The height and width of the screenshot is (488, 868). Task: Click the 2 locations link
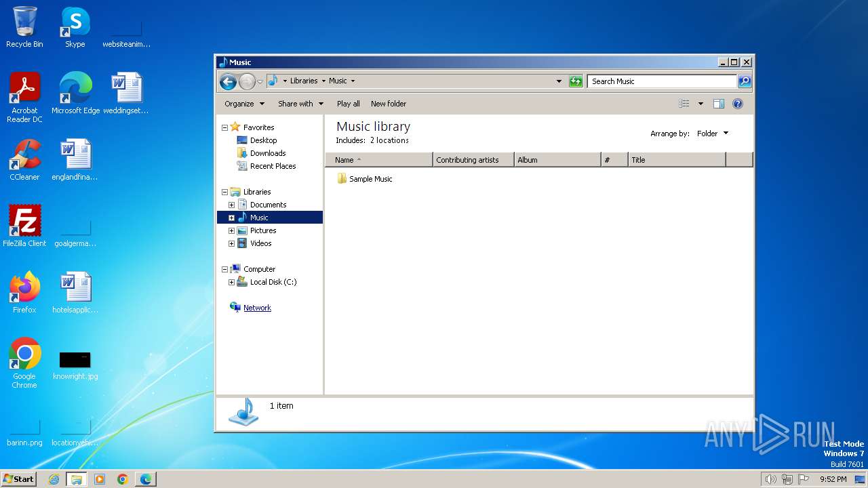point(389,140)
